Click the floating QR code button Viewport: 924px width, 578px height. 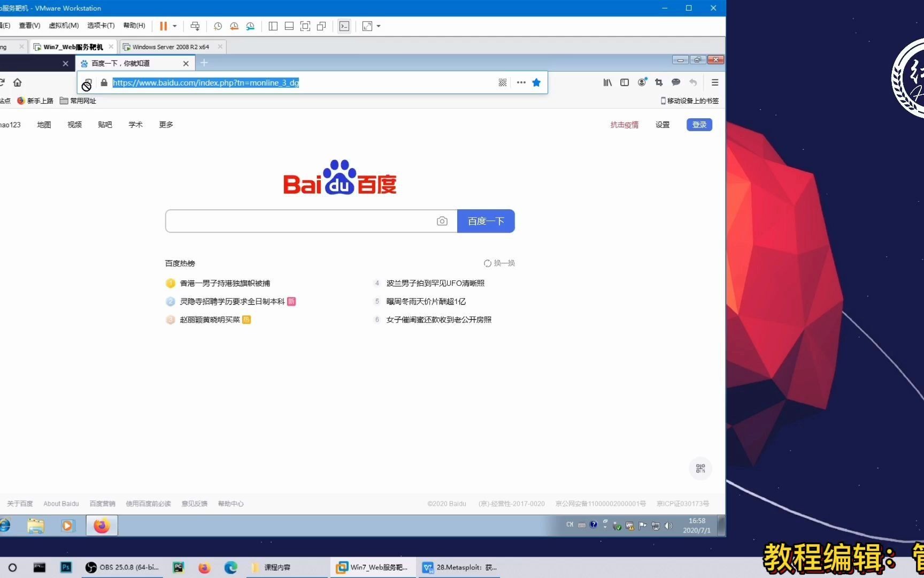pos(700,468)
